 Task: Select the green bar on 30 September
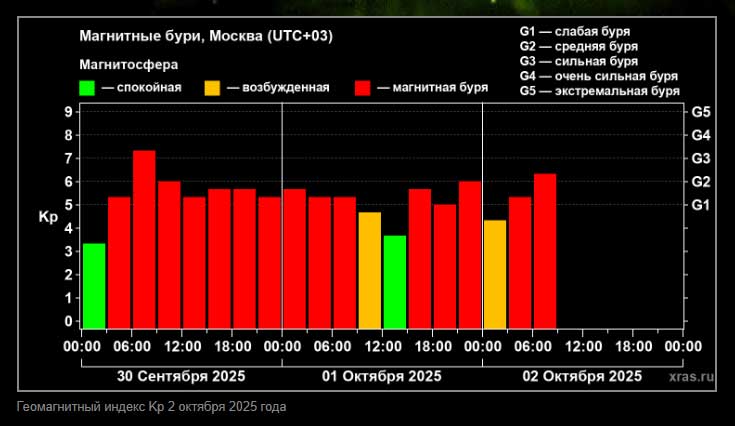click(x=94, y=286)
